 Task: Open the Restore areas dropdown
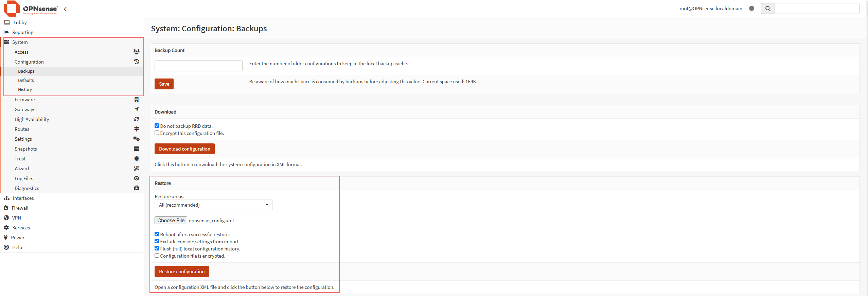click(213, 205)
